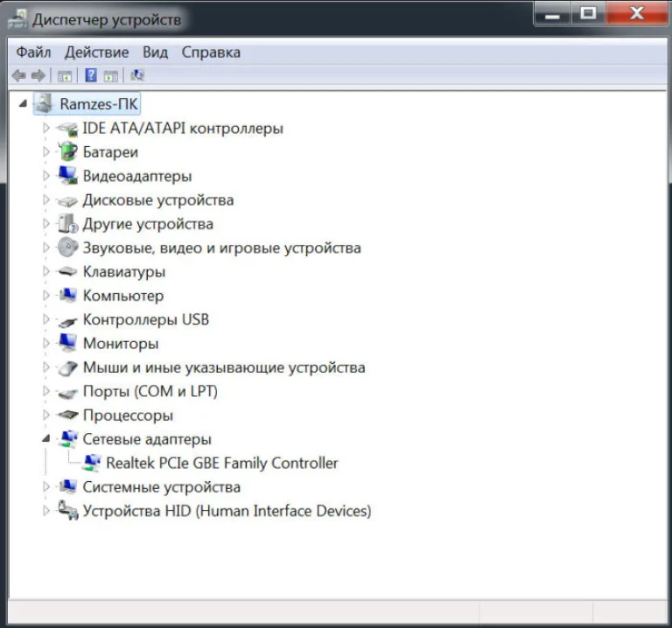Screen dimensions: 672x628
Task: Click the Ramzes-ПК computer icon
Action: pos(44,104)
